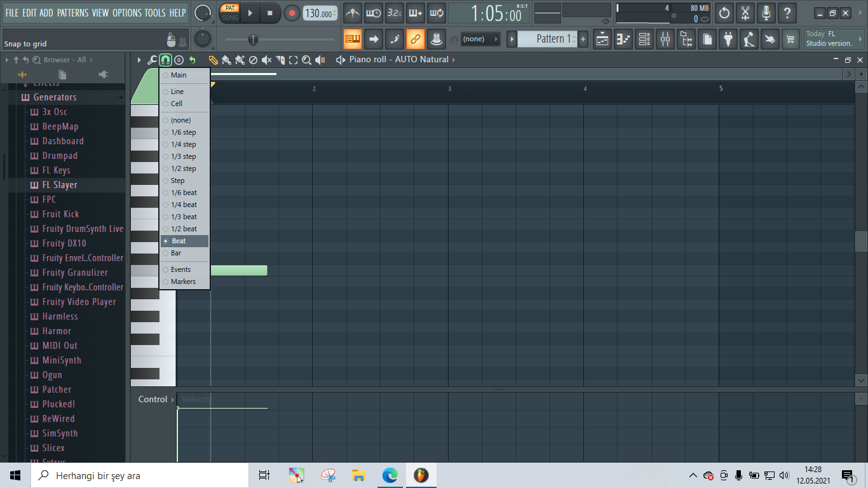868x488 pixels.
Task: Select the Cell snap option
Action: point(184,104)
